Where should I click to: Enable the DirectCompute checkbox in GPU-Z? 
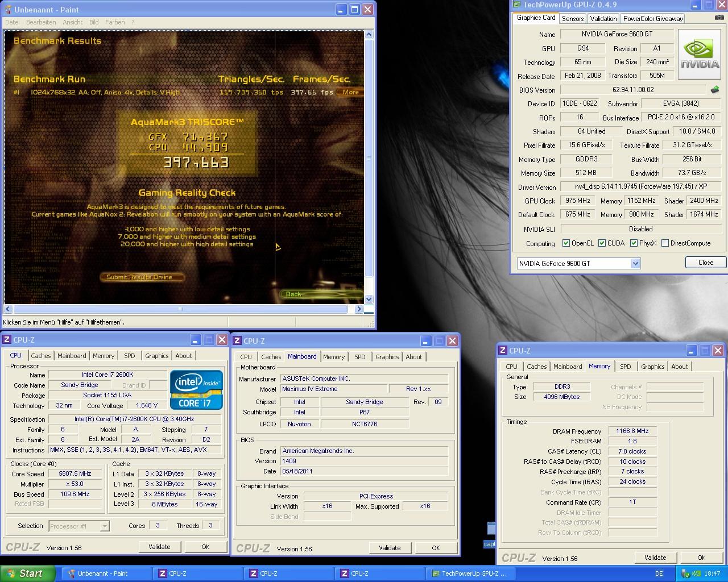pos(665,243)
